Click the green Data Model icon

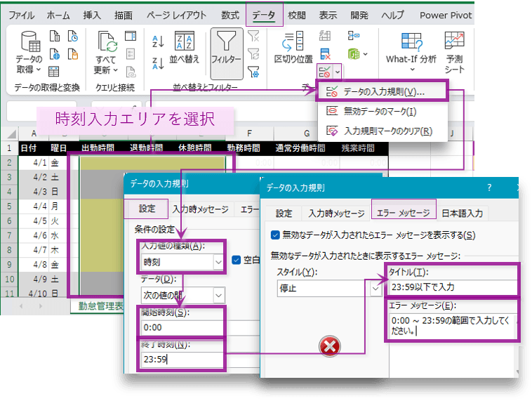pyautogui.click(x=354, y=54)
